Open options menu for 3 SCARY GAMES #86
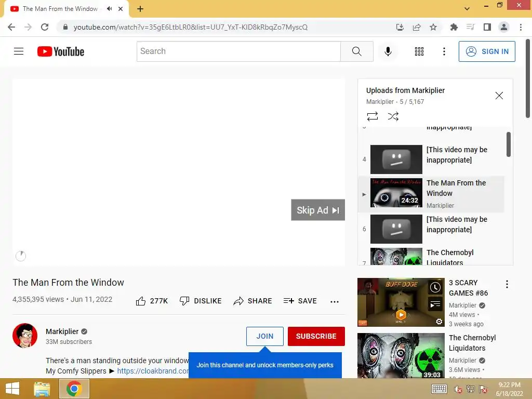Image resolution: width=532 pixels, height=399 pixels. (x=507, y=284)
